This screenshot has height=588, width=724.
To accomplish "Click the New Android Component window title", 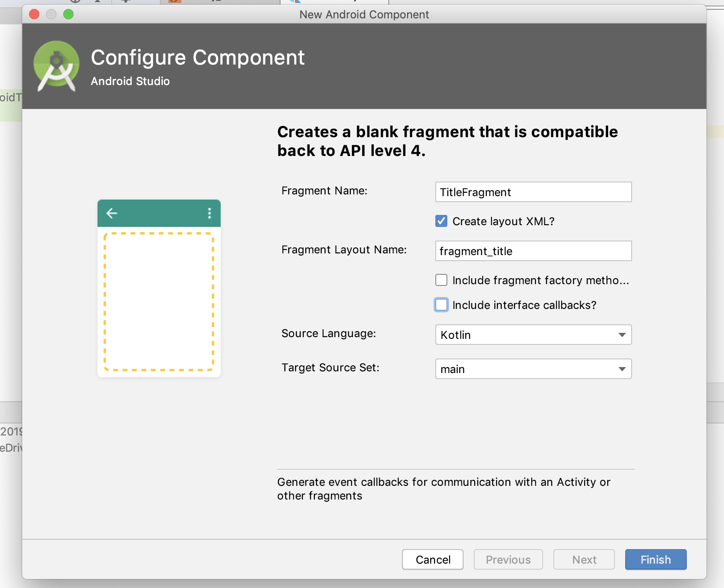I will click(x=364, y=15).
